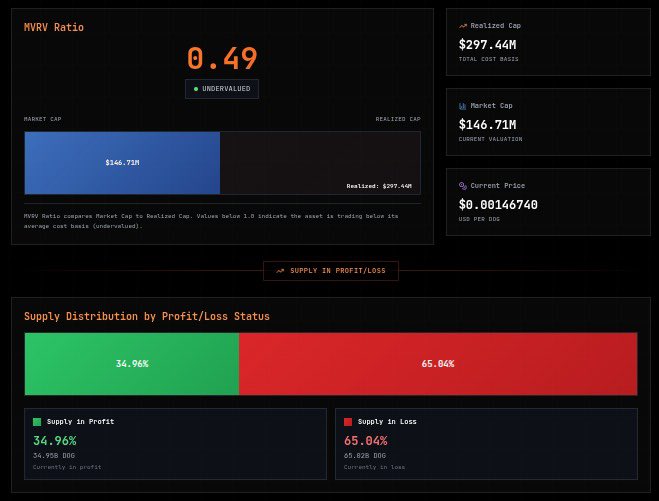
Task: Click the red Supply in Loss legend square
Action: coord(348,422)
